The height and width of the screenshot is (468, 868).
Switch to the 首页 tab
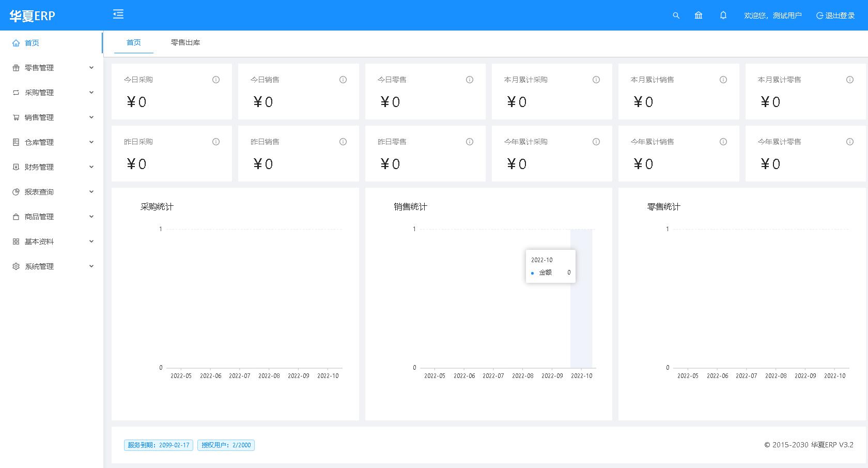(133, 42)
